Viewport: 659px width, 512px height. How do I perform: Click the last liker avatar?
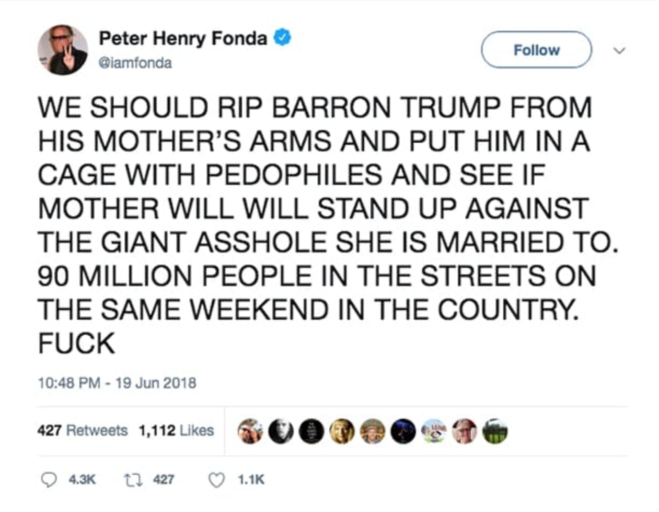click(495, 431)
